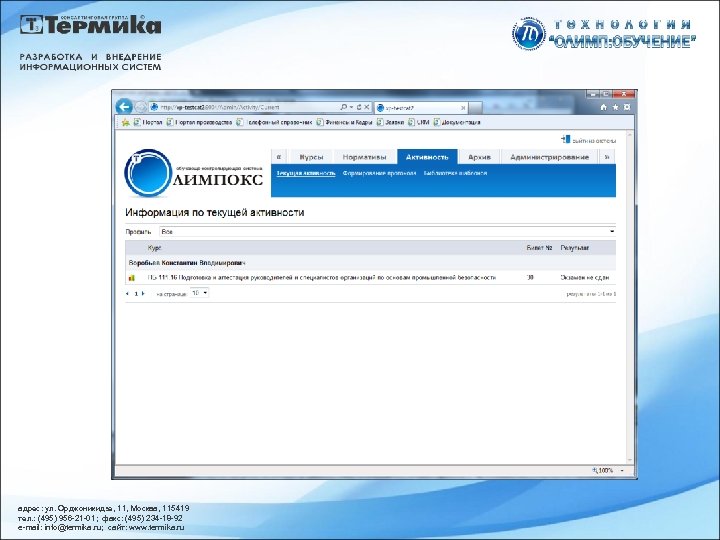Click the Экзамен не сдан result cell
Image resolution: width=720 pixels, height=540 pixels.
point(585,278)
